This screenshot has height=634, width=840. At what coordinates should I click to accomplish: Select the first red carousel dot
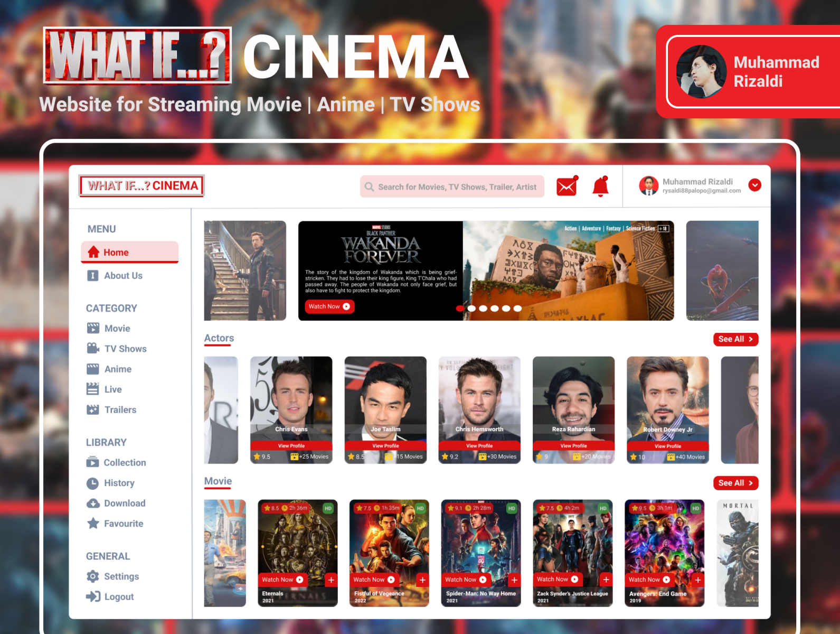point(460,309)
